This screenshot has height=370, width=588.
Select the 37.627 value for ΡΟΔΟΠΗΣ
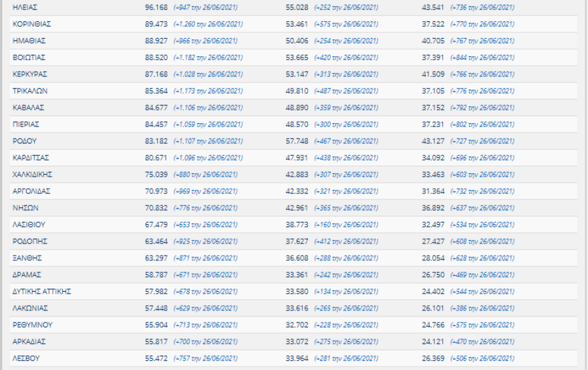coord(297,242)
